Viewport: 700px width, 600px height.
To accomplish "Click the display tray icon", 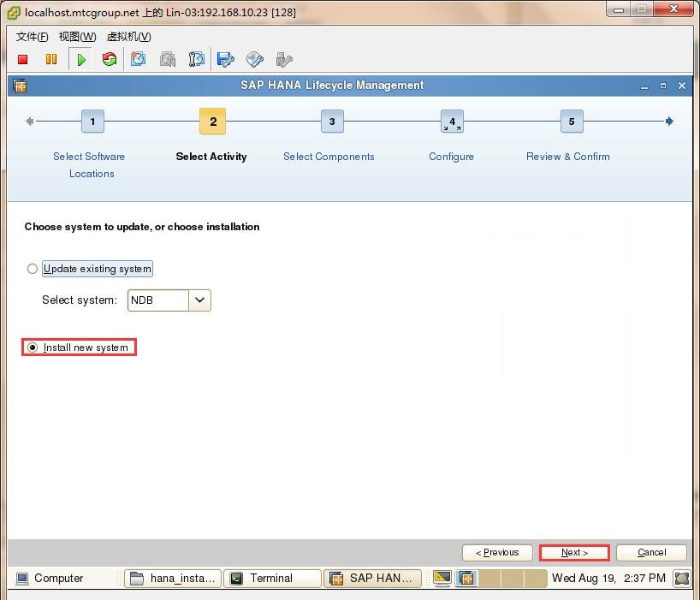I will 442,578.
